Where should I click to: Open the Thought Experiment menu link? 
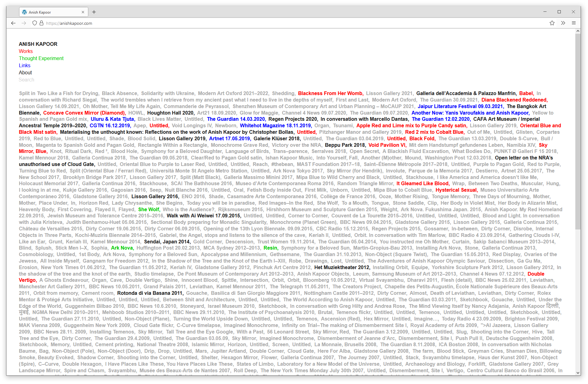41,58
